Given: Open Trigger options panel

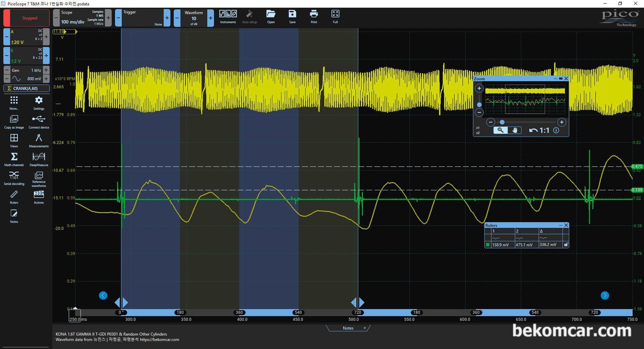Looking at the screenshot, I should [x=142, y=18].
